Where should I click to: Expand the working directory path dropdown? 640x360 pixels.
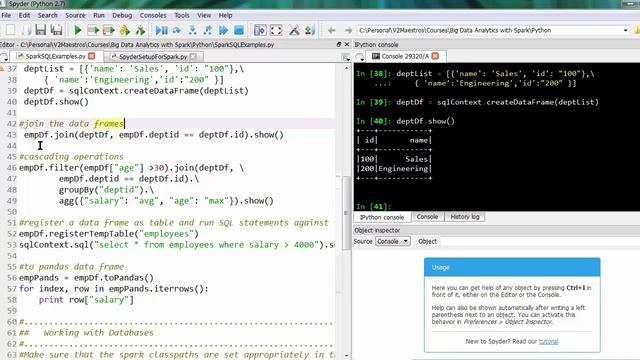[625, 30]
